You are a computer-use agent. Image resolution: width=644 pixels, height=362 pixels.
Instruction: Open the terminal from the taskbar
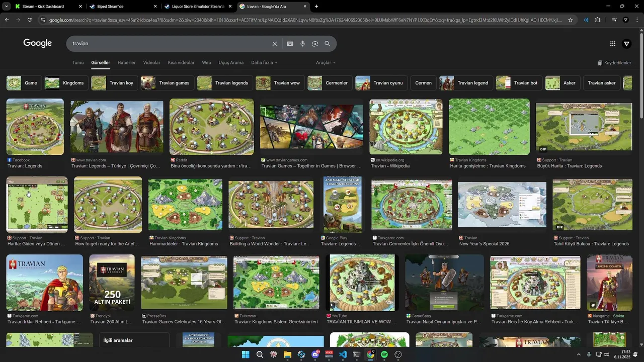click(x=356, y=354)
